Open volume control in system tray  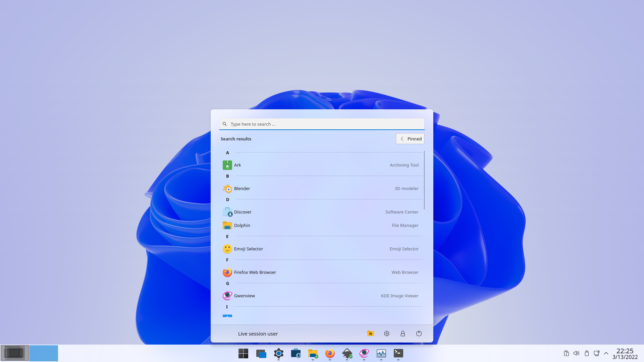[576, 353]
